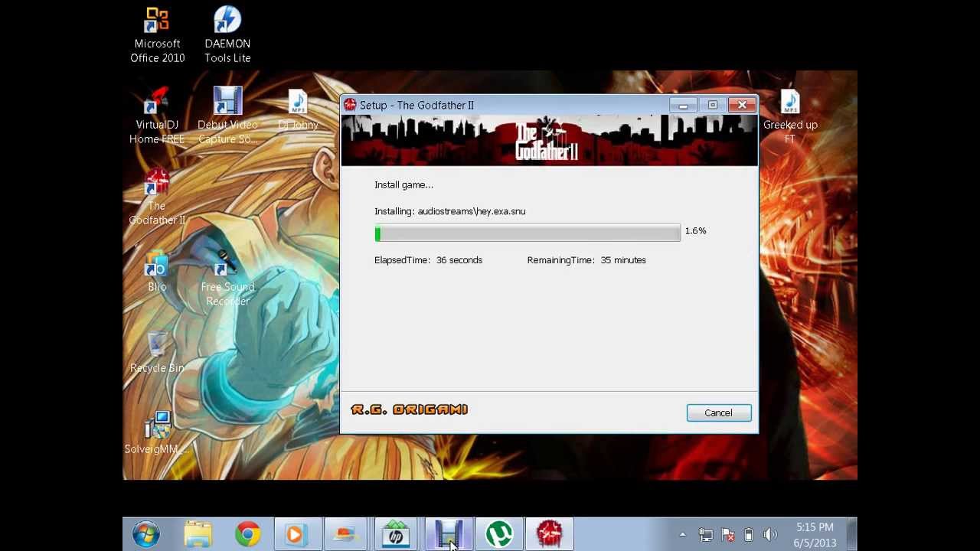Click the Show desktop button
This screenshot has height=551, width=980.
click(x=852, y=534)
